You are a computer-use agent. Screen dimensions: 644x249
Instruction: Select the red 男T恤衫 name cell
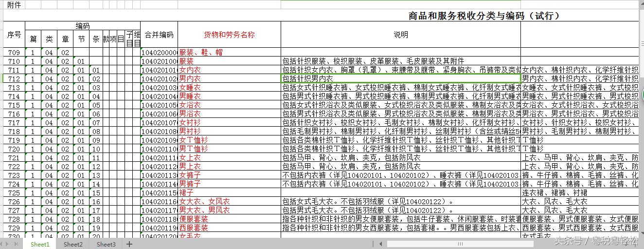tap(229, 149)
